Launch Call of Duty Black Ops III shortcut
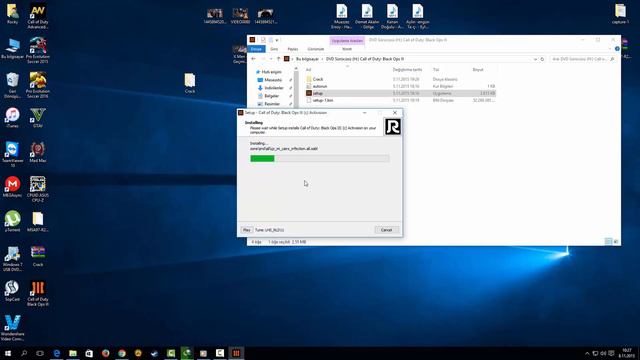Viewport: 640px width, 360px height. tap(38, 293)
